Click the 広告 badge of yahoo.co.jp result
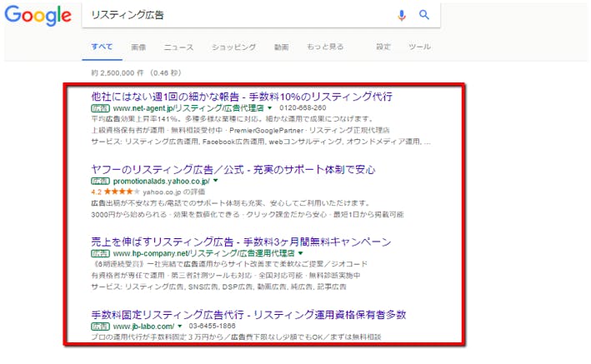 (x=100, y=182)
